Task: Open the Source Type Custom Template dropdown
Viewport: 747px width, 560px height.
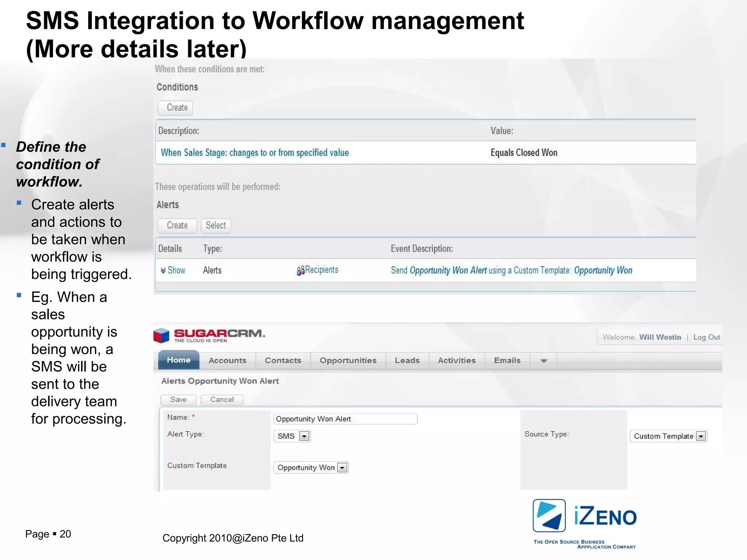Action: pyautogui.click(x=669, y=436)
